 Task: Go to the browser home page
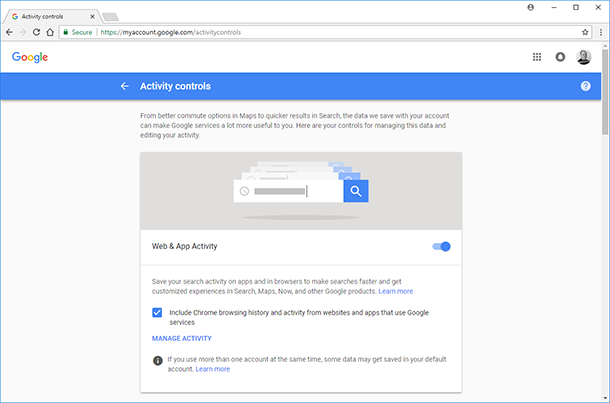50,32
